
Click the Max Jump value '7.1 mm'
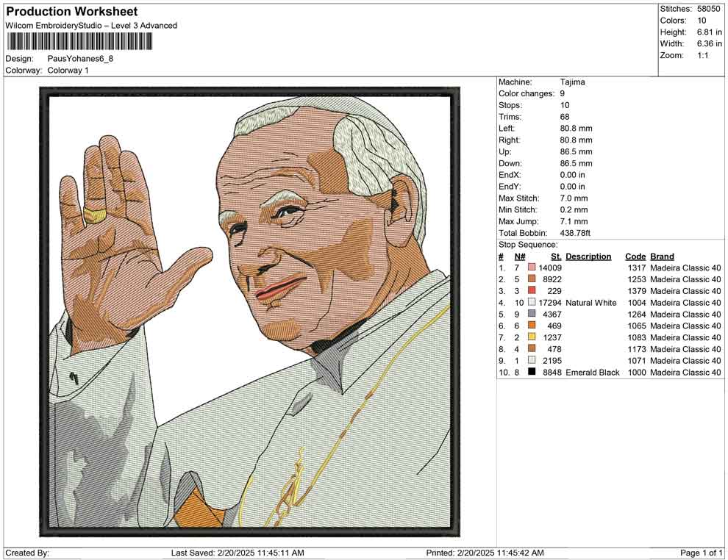[x=574, y=221]
